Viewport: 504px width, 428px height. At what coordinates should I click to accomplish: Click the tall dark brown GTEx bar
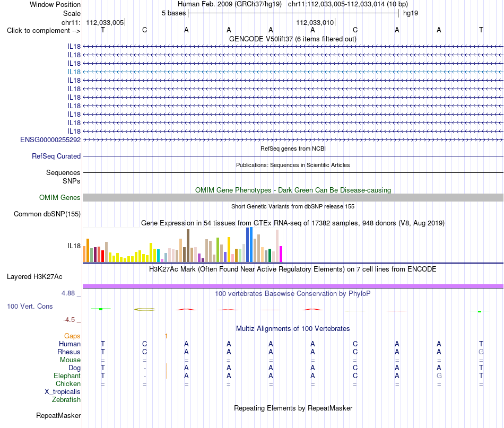coord(188,246)
